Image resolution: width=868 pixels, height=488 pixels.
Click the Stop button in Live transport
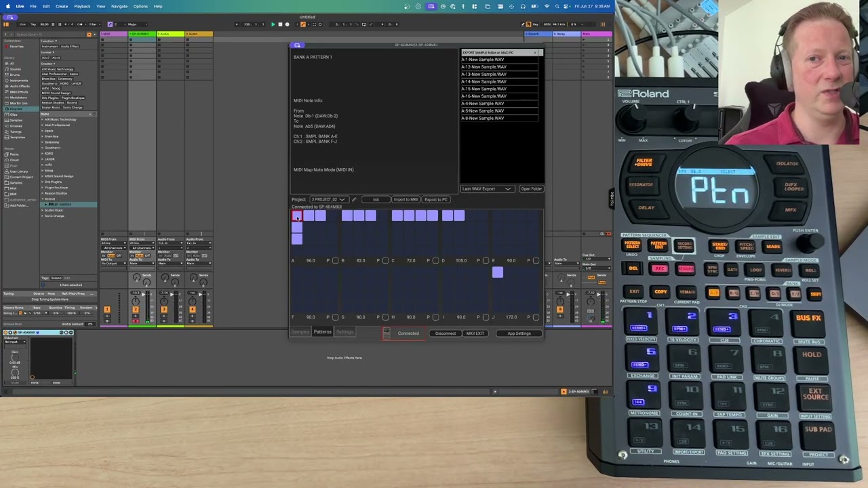point(280,24)
